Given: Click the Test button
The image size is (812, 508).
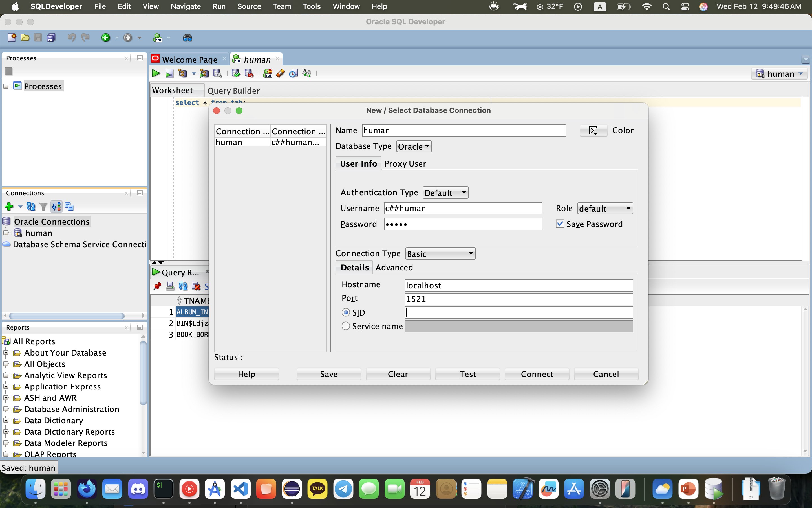Looking at the screenshot, I should click(467, 374).
